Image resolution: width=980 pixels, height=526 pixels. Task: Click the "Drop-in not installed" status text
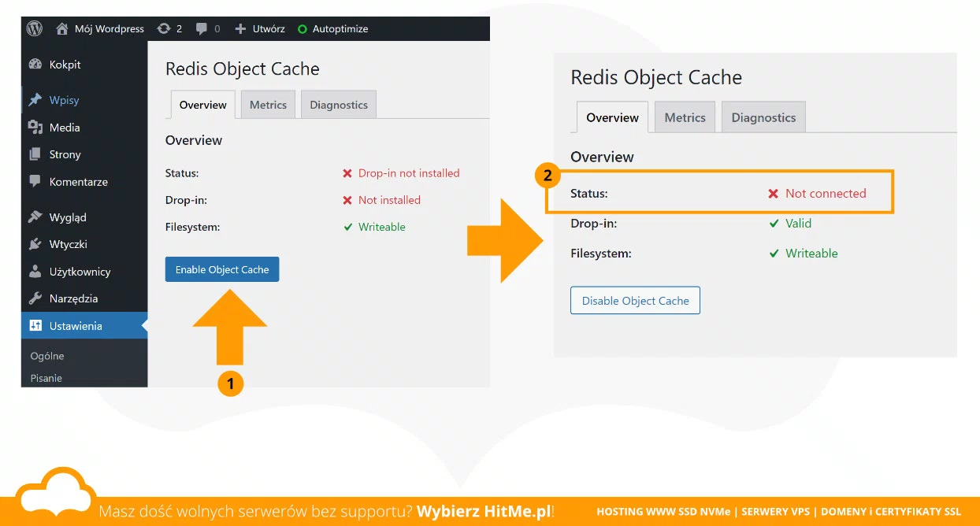409,173
